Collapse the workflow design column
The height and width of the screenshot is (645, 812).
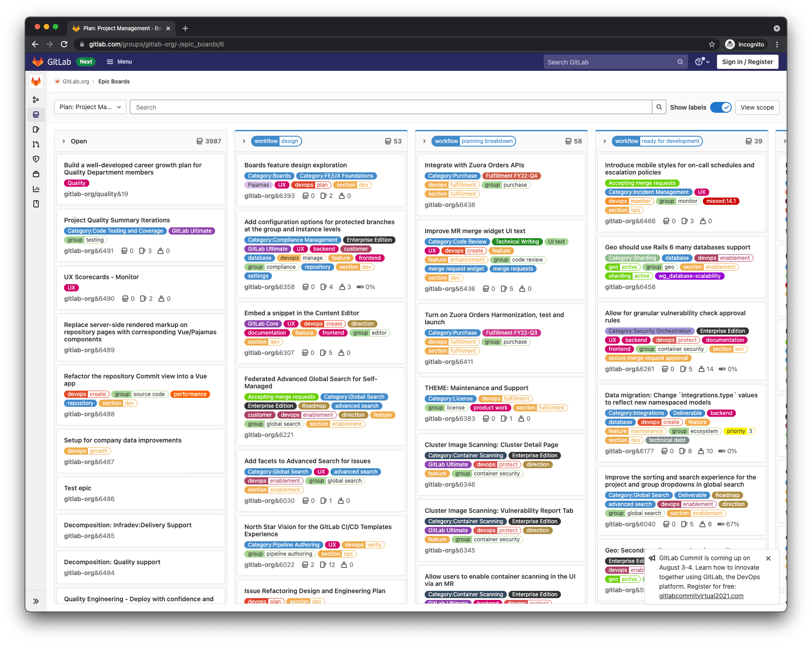(x=244, y=141)
